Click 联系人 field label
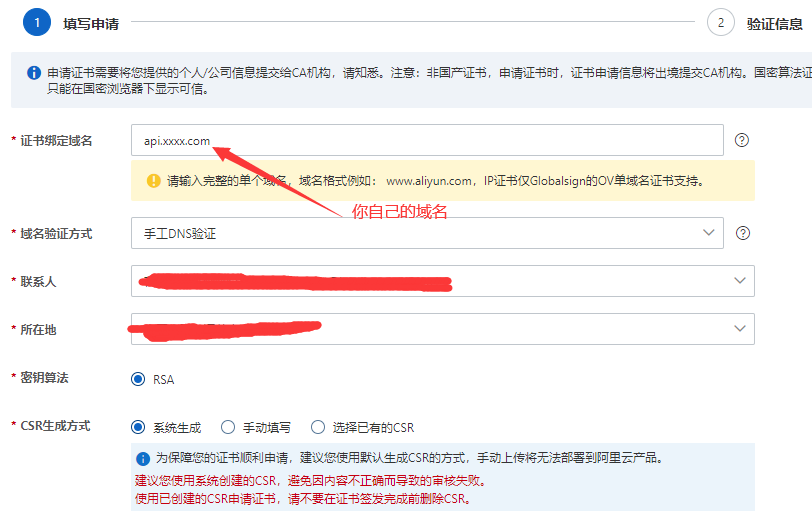The image size is (812, 523). click(38, 282)
